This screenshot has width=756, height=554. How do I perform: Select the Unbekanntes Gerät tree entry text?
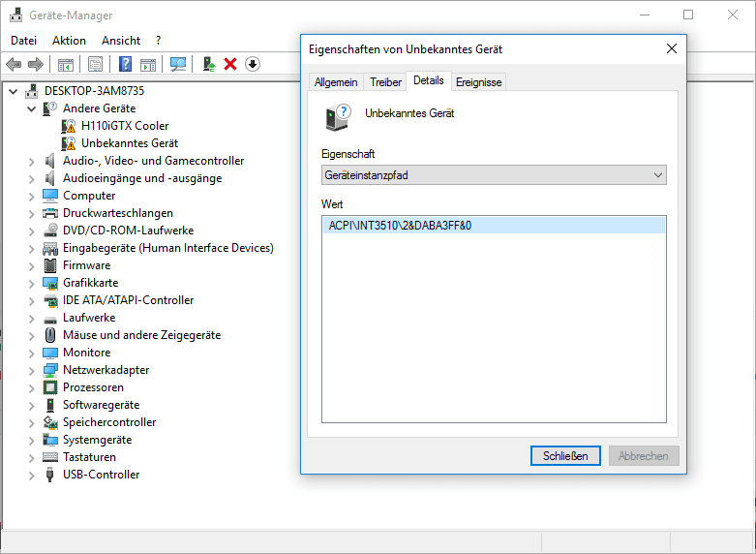click(x=130, y=143)
